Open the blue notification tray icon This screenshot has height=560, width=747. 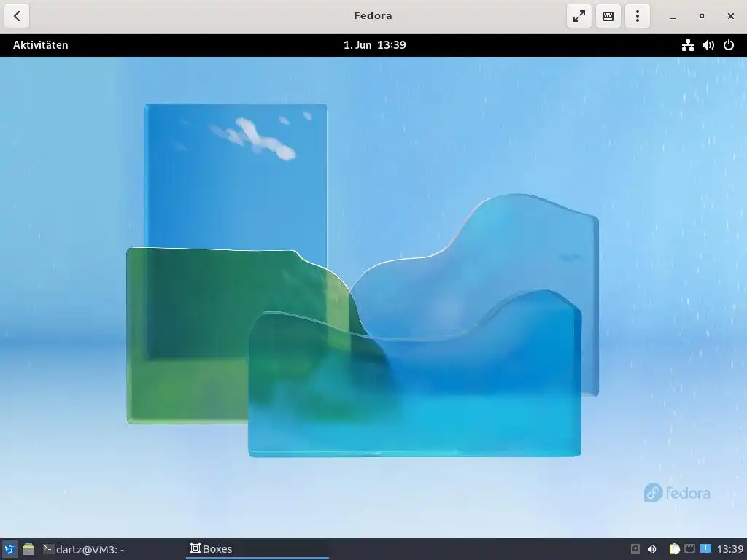click(x=705, y=549)
